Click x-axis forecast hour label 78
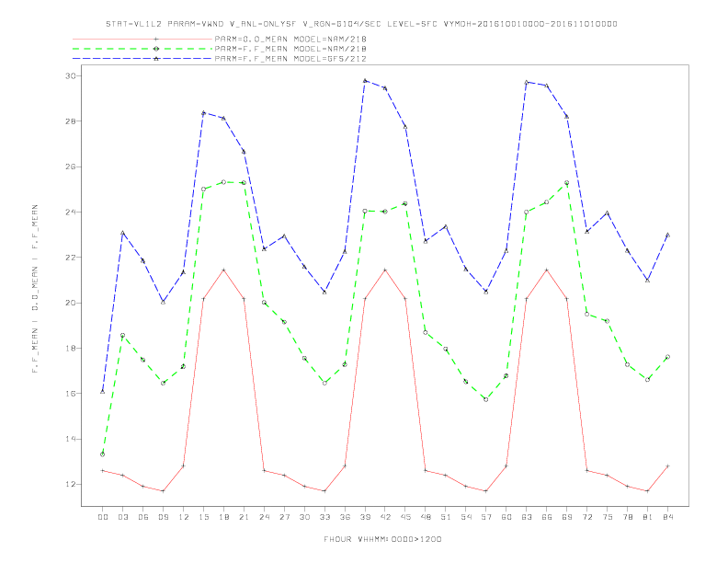This screenshot has height=563, width=728. 628,517
